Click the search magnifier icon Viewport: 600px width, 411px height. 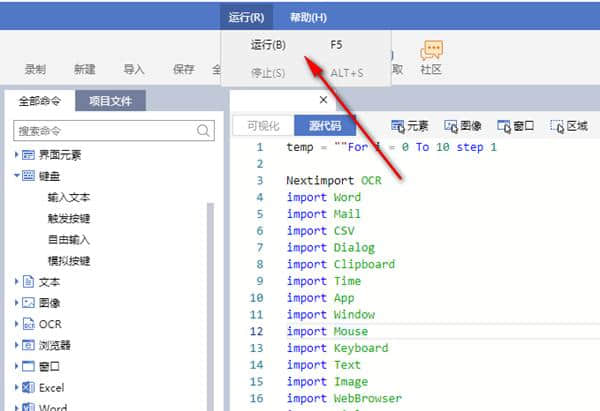[203, 131]
